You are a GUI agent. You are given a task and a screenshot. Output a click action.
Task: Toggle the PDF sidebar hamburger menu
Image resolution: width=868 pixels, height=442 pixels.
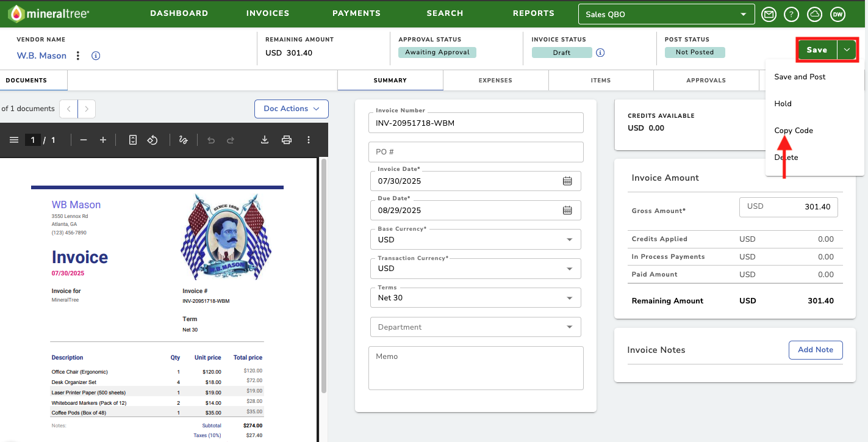coord(14,140)
